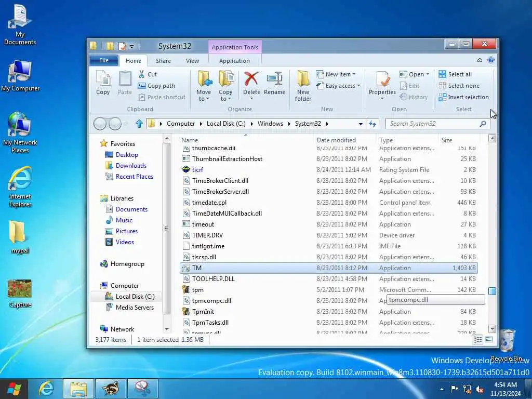Select the Home ribbon tab
Viewport: 532px width, 399px height.
click(134, 61)
